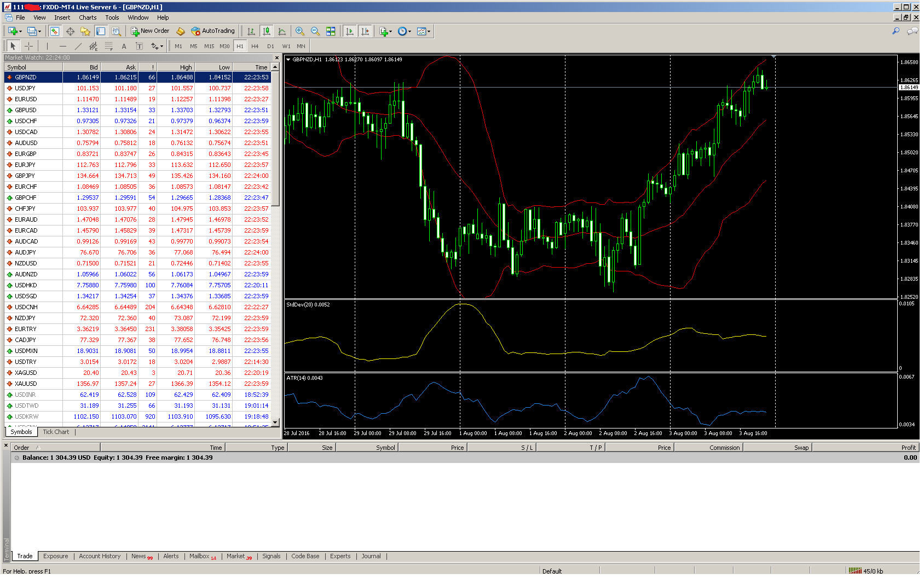Expand the GBPNZD,H1 chart title triangle

coord(288,59)
